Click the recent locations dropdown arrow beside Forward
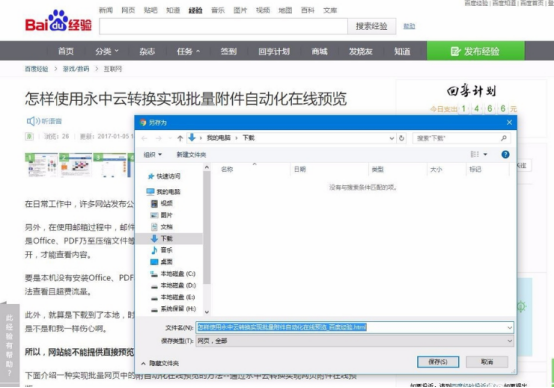The image size is (554, 388). coord(170,138)
